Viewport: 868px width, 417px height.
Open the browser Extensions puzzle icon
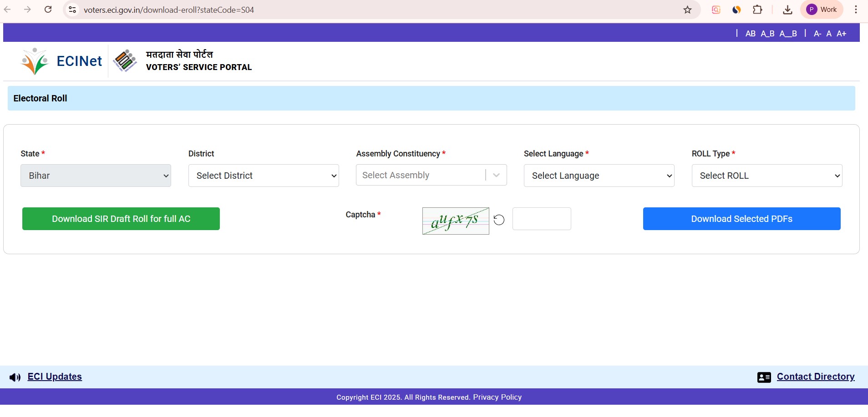coord(757,10)
